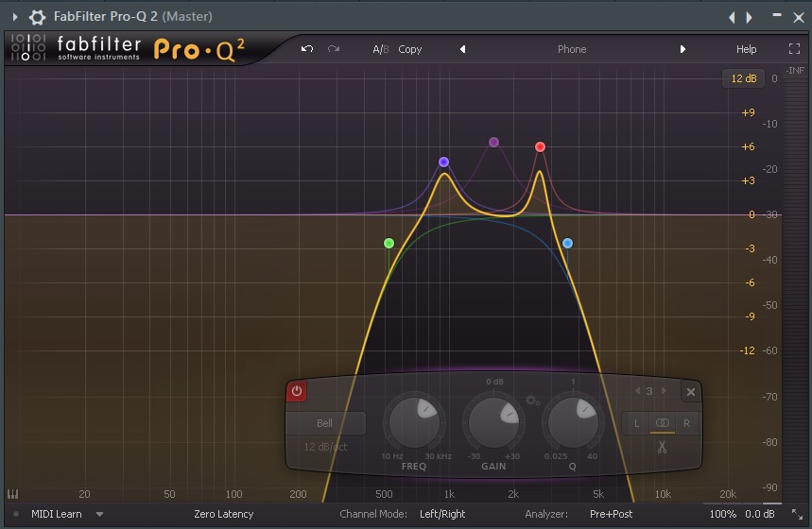The width and height of the screenshot is (812, 529).
Task: Show the piano keyboard display
Action: click(x=13, y=494)
